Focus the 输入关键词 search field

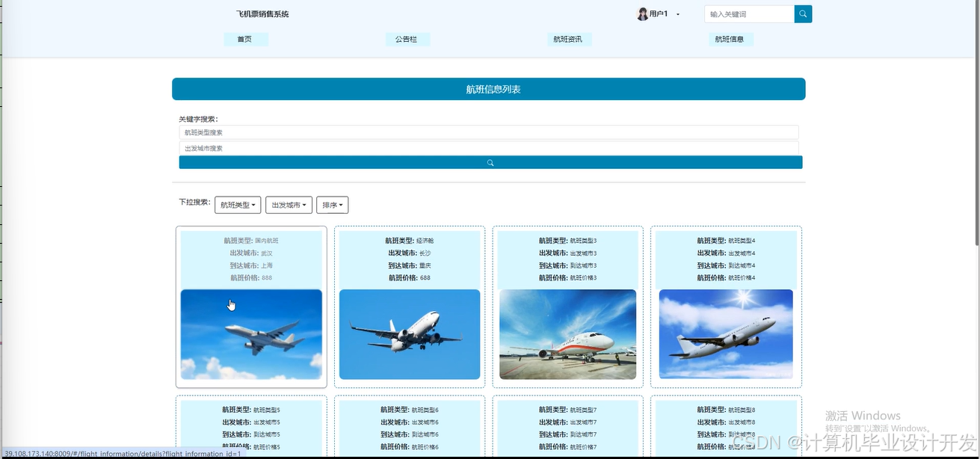click(749, 14)
